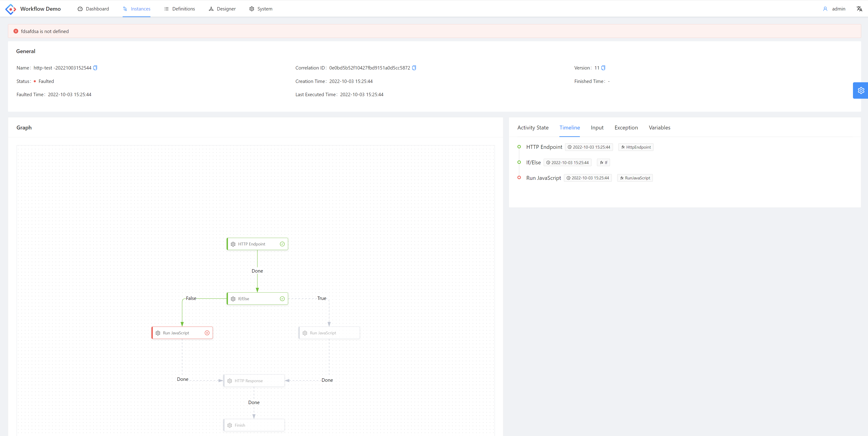Copy the version number
This screenshot has height=436, width=868.
coord(603,68)
